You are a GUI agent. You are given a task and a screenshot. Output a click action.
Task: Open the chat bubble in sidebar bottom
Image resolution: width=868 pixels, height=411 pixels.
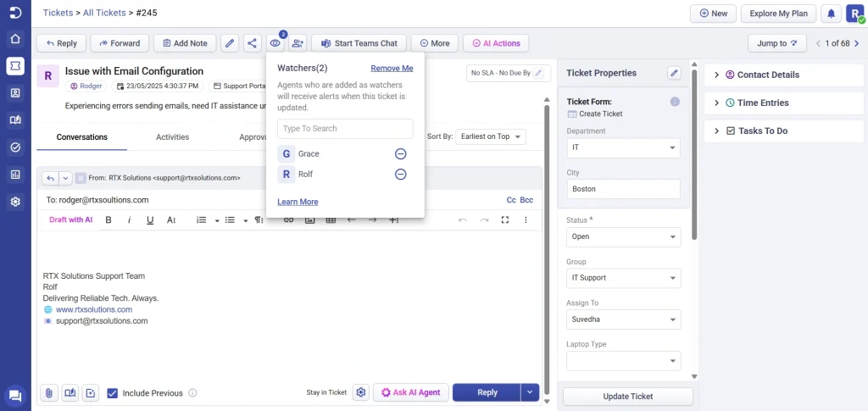coord(15,396)
